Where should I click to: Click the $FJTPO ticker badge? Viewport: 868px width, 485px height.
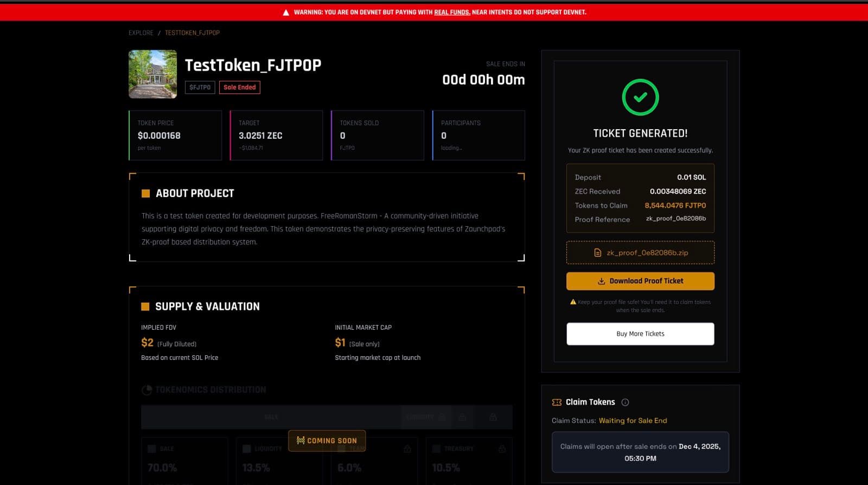pyautogui.click(x=200, y=87)
